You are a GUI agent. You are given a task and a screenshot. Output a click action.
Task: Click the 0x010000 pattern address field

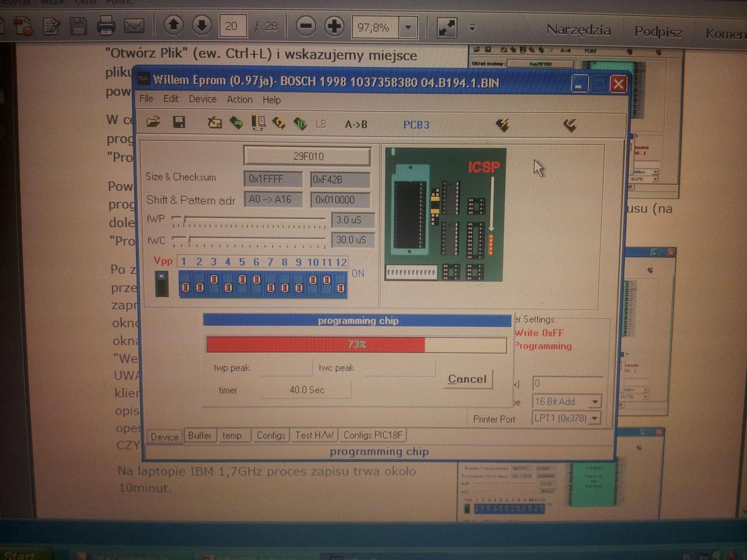[340, 200]
